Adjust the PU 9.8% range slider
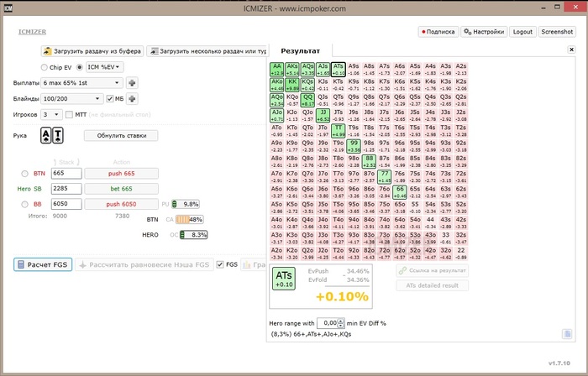The height and width of the screenshot is (376, 588). 186,204
